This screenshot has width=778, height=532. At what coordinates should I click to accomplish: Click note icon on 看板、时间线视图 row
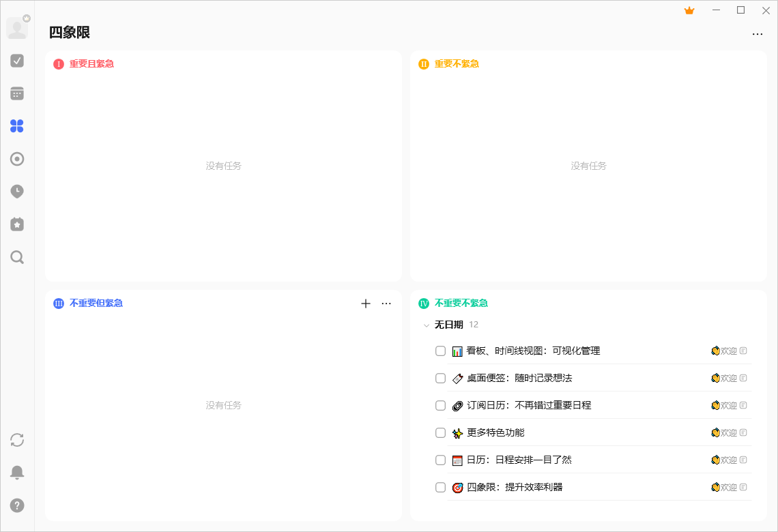tap(743, 351)
